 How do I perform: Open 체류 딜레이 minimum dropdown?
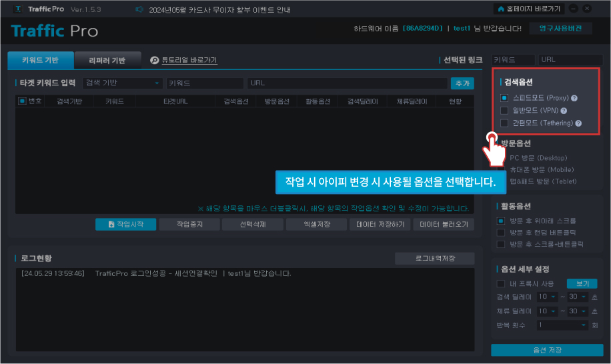[x=547, y=311]
